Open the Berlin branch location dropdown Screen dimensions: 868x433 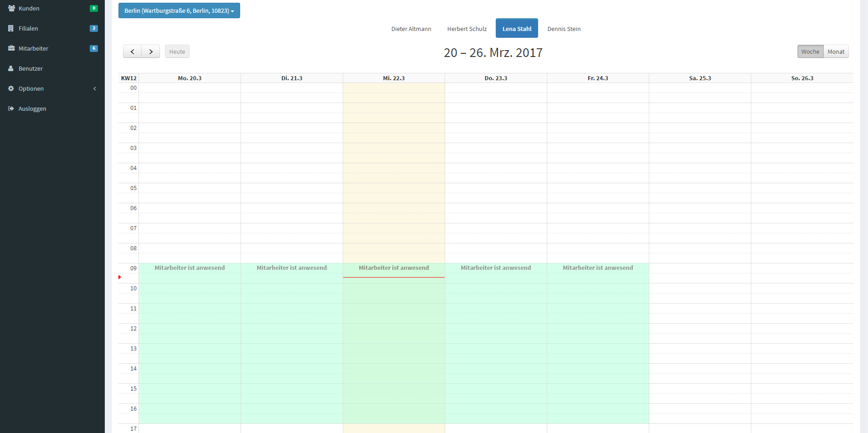point(179,10)
